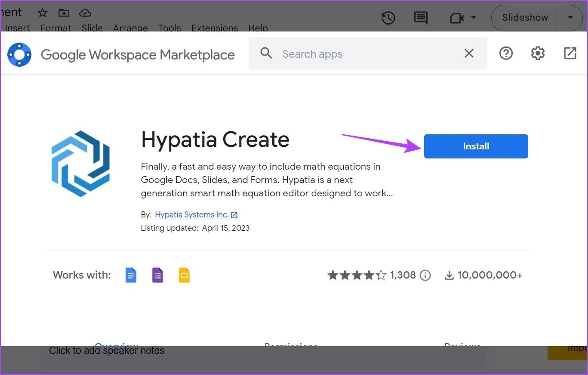Open version history clock icon

388,18
